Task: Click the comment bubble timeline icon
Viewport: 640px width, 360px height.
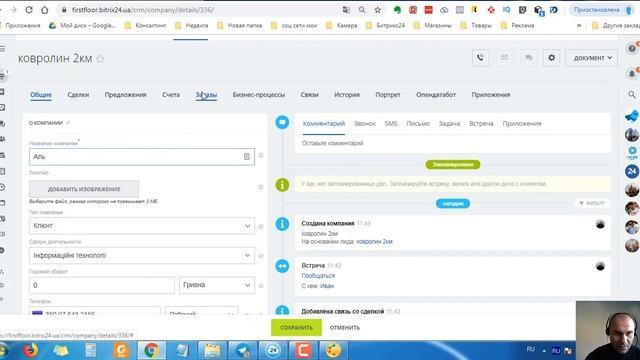Action: click(x=282, y=122)
